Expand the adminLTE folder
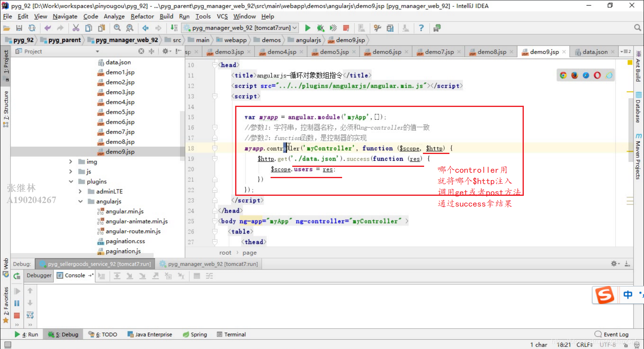644x349 pixels. 80,191
